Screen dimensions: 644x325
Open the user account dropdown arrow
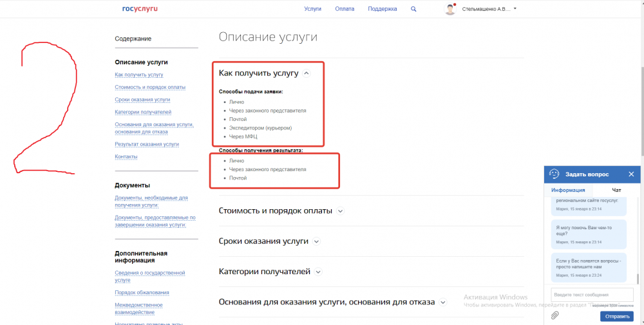tap(515, 9)
